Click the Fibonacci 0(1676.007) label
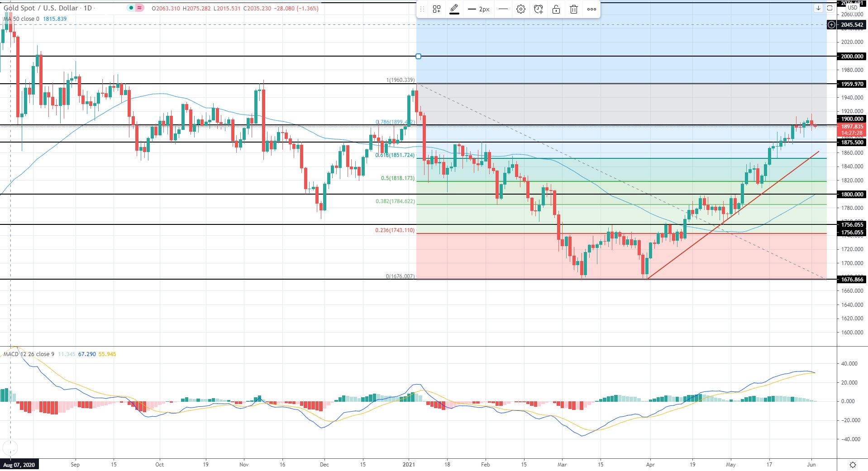This screenshot has height=471, width=868. 400,276
